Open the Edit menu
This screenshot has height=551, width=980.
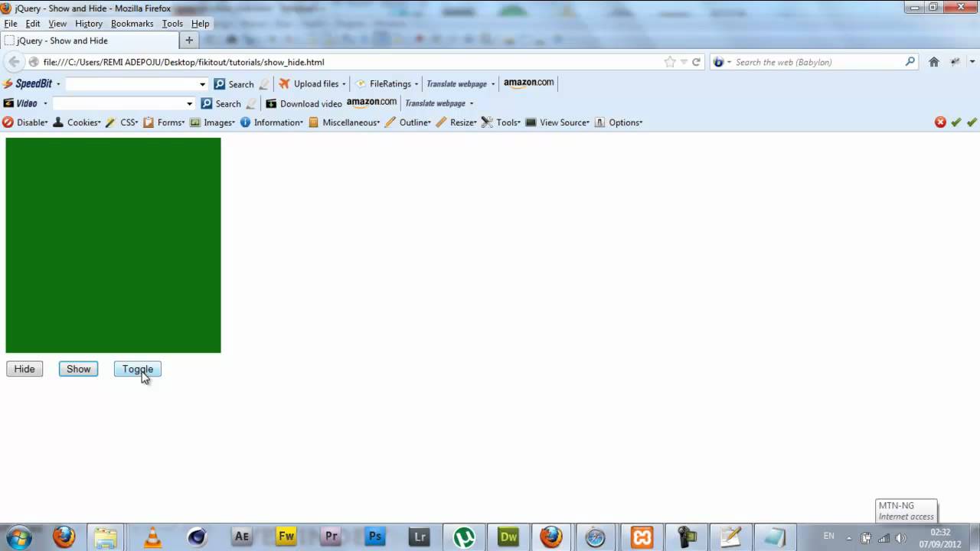pos(33,24)
